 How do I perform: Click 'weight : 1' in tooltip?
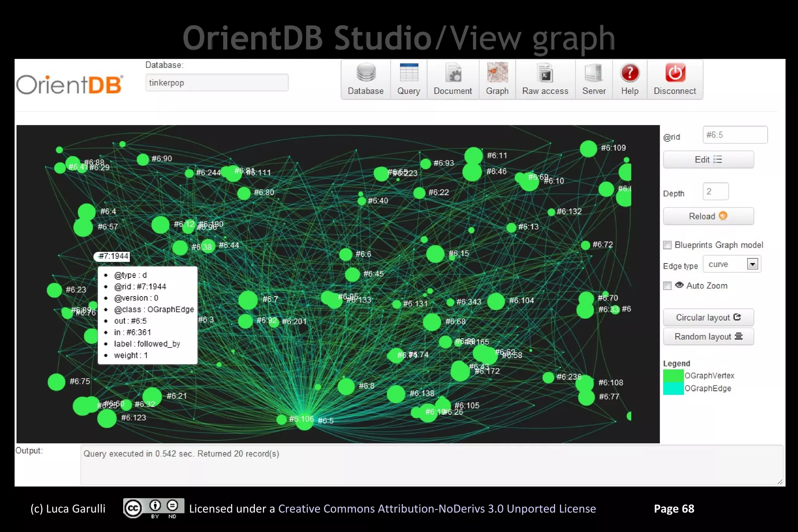coord(131,355)
